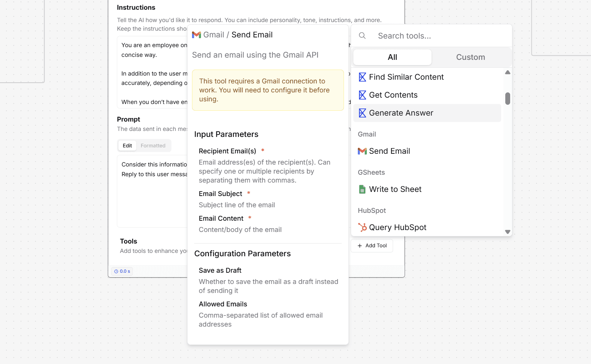Click the 0.0 s timing badge
This screenshot has height=364, width=591.
click(122, 271)
